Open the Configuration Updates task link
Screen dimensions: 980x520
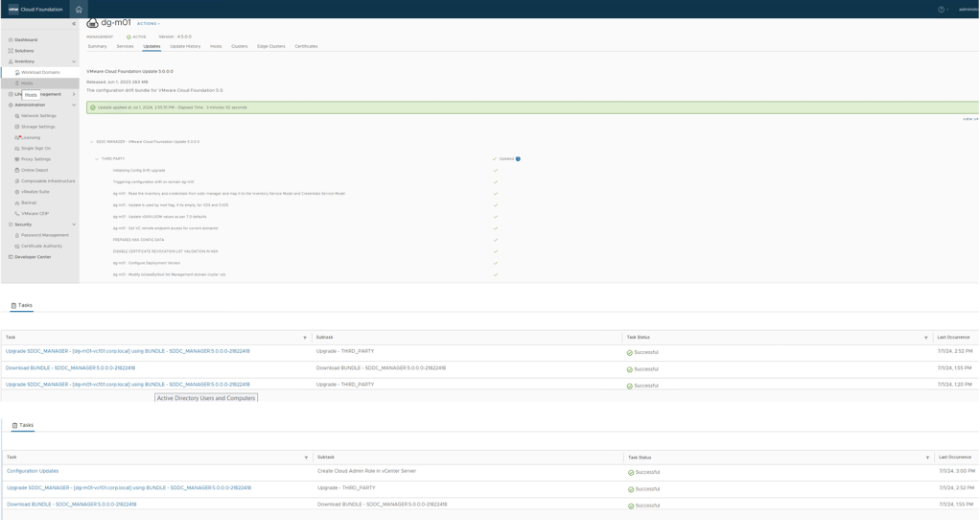click(x=33, y=471)
